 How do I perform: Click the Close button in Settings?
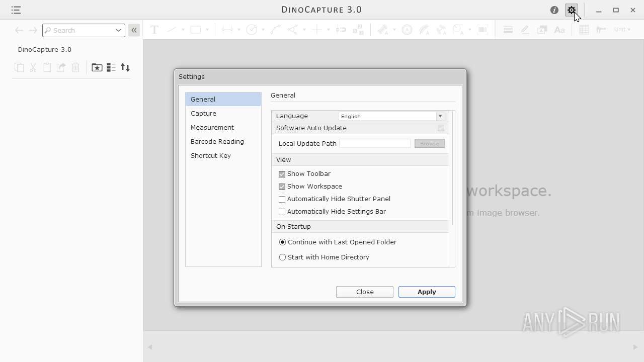pos(365,292)
